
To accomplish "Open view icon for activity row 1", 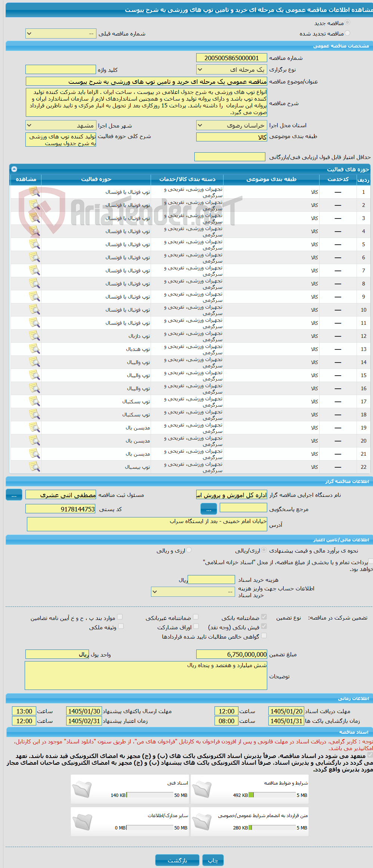I will coord(34,192).
